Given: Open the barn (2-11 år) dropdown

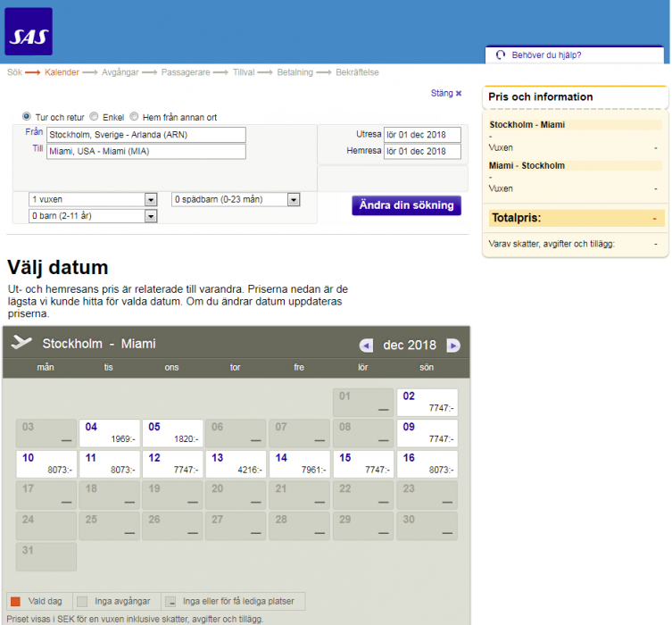Looking at the screenshot, I should tap(93, 216).
